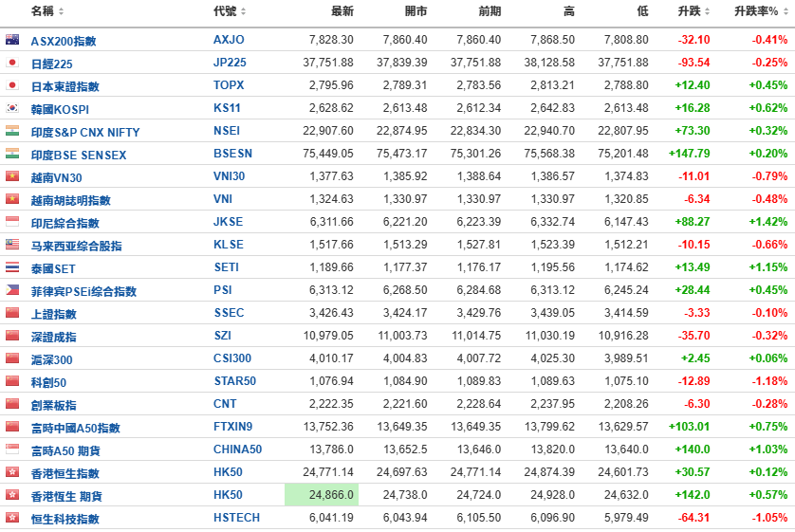Open the 深證成指 link

pyautogui.click(x=54, y=338)
